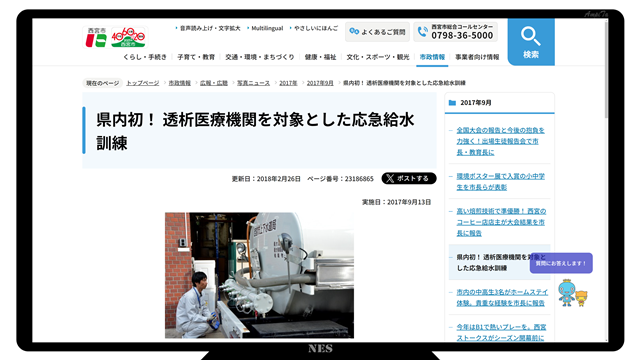Open the magnifier 検索 search button
The height and width of the screenshot is (360, 640).
531,42
